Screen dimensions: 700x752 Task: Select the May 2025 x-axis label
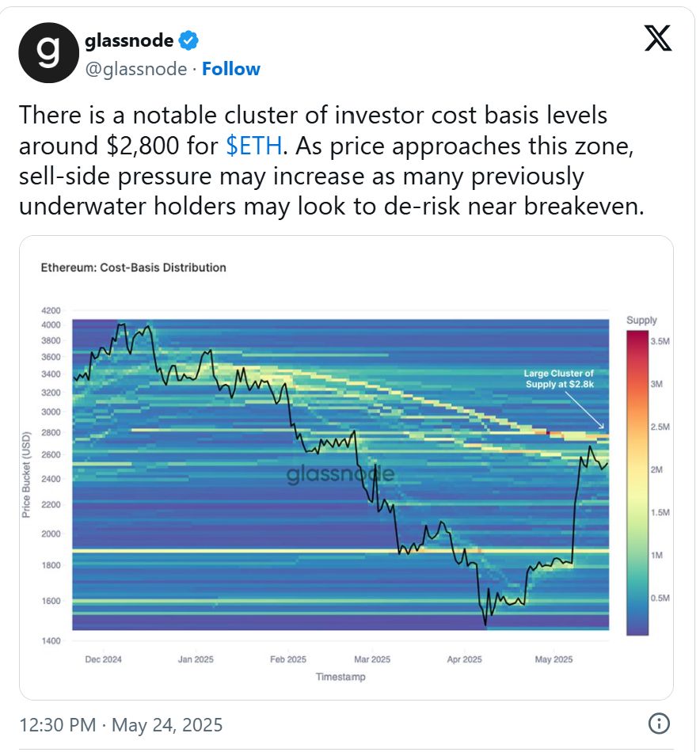[x=554, y=659]
